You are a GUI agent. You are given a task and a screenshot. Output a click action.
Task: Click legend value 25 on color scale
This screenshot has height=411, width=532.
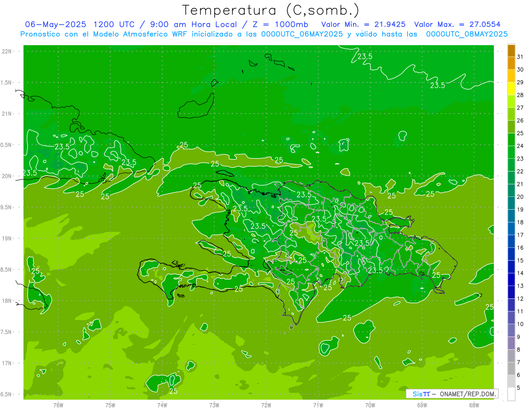[520, 133]
